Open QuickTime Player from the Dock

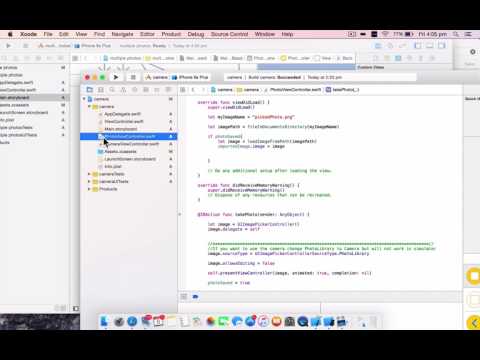303,321
